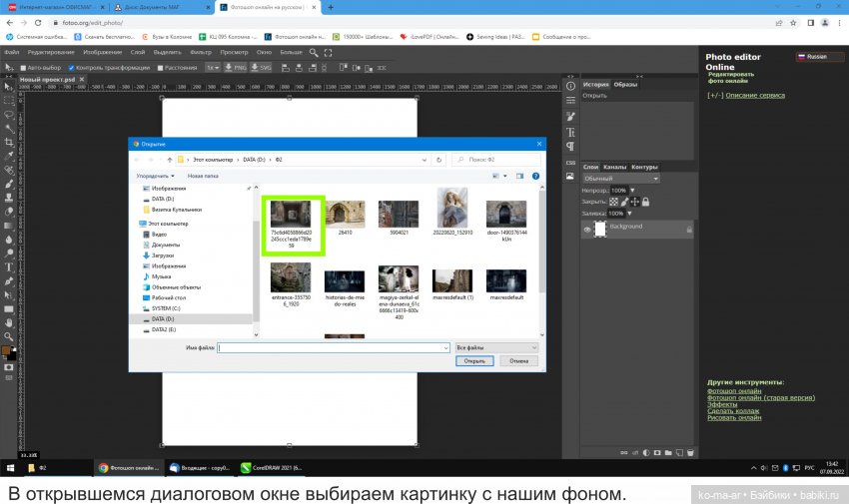
Task: Select the Type (T) tool in left toolbar
Action: click(9, 266)
